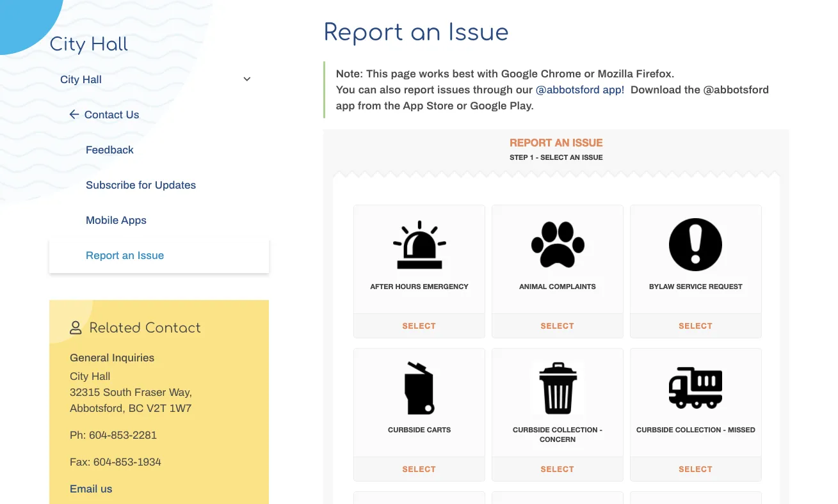Click the Bylaw Service Request label
The image size is (838, 504).
696,287
